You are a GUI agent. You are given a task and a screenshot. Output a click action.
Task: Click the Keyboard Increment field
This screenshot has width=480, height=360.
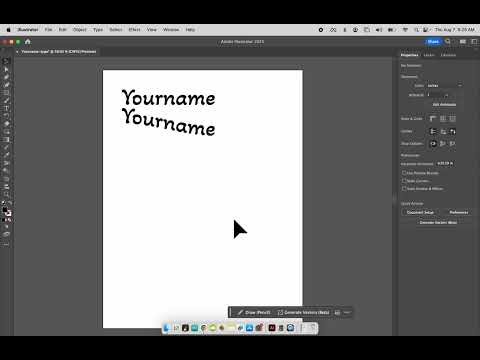(x=446, y=163)
